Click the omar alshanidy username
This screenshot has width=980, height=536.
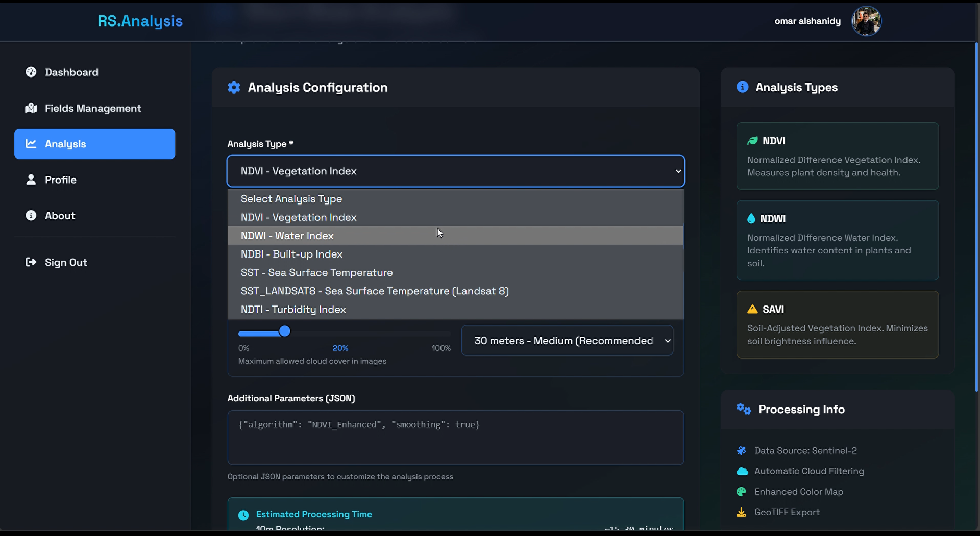(807, 21)
